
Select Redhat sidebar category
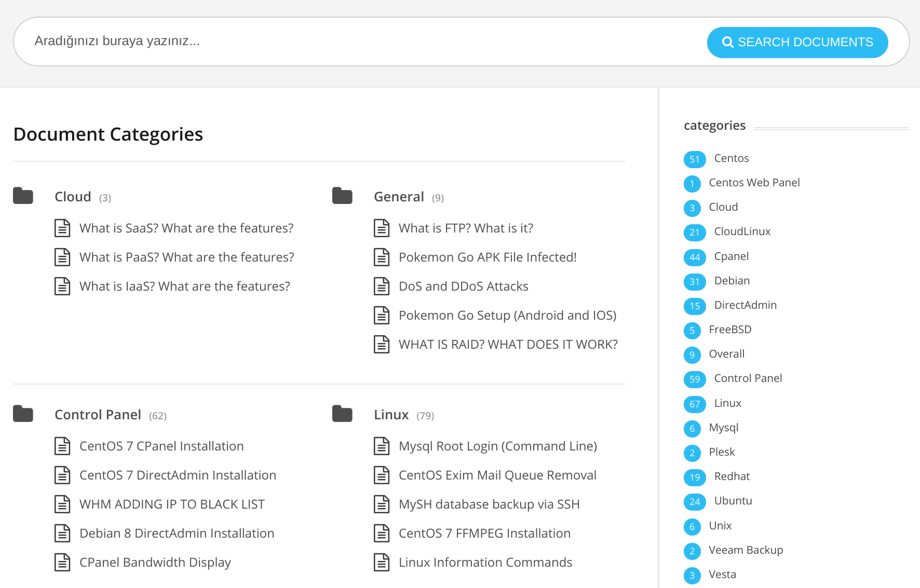(x=732, y=476)
